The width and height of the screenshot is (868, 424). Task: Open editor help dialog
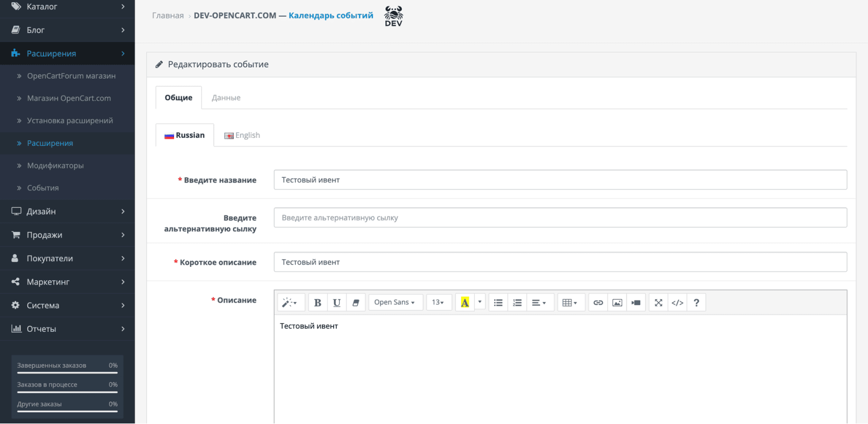click(697, 303)
